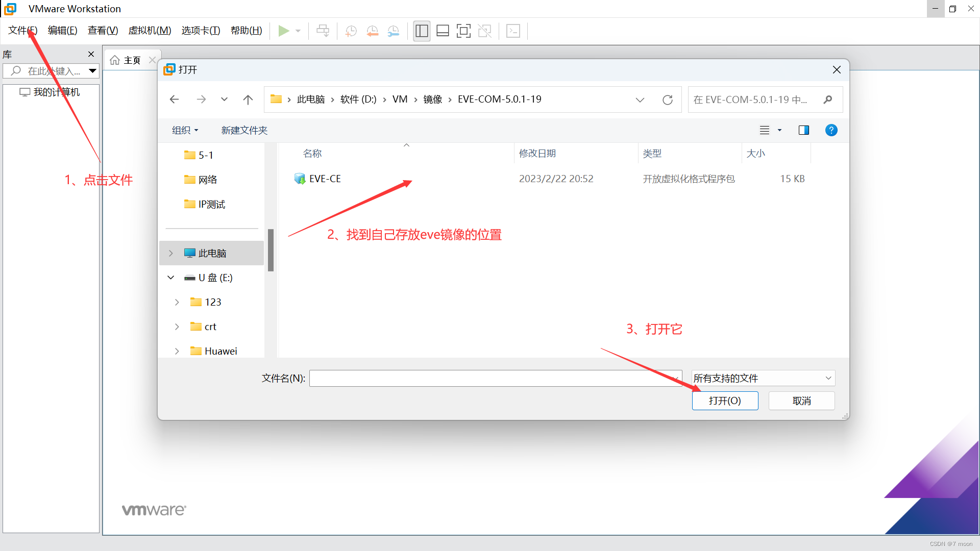Click the 文件名(N) input field
The height and width of the screenshot is (551, 980).
495,378
